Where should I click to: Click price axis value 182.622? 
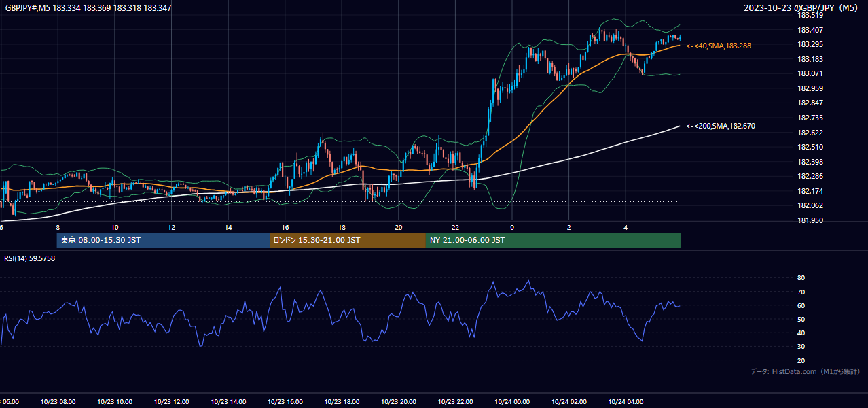tap(810, 133)
